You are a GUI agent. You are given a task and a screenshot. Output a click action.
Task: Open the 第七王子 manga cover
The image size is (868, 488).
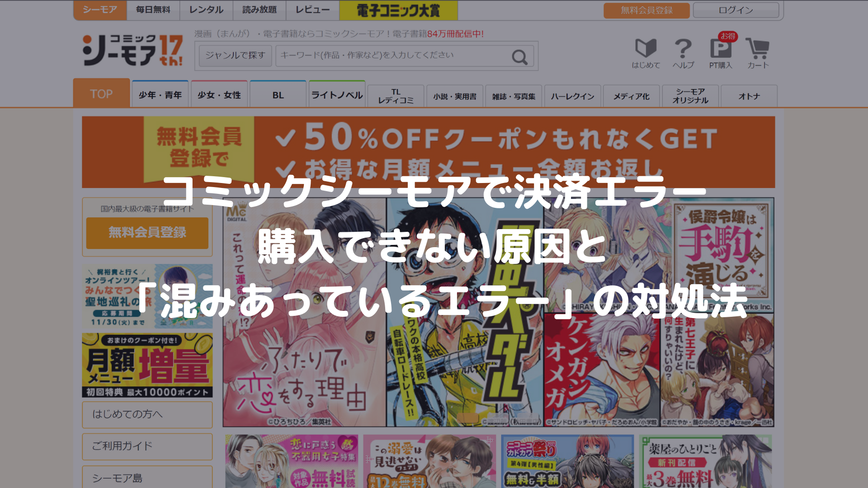click(x=717, y=370)
